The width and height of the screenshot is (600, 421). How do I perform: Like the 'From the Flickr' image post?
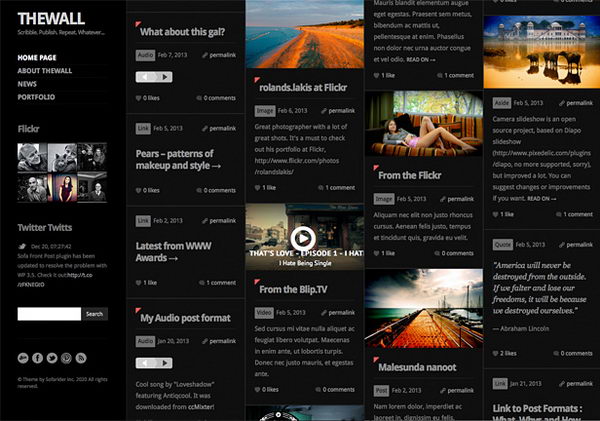click(x=377, y=253)
